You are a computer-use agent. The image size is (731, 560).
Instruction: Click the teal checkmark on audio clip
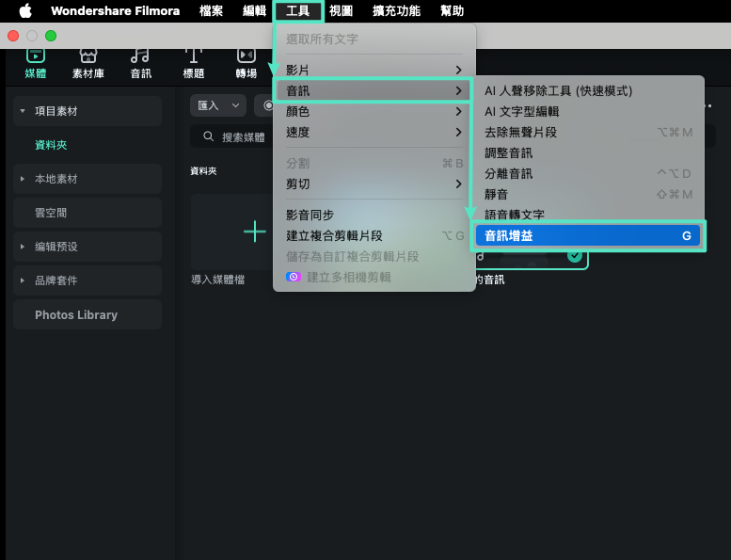point(575,256)
